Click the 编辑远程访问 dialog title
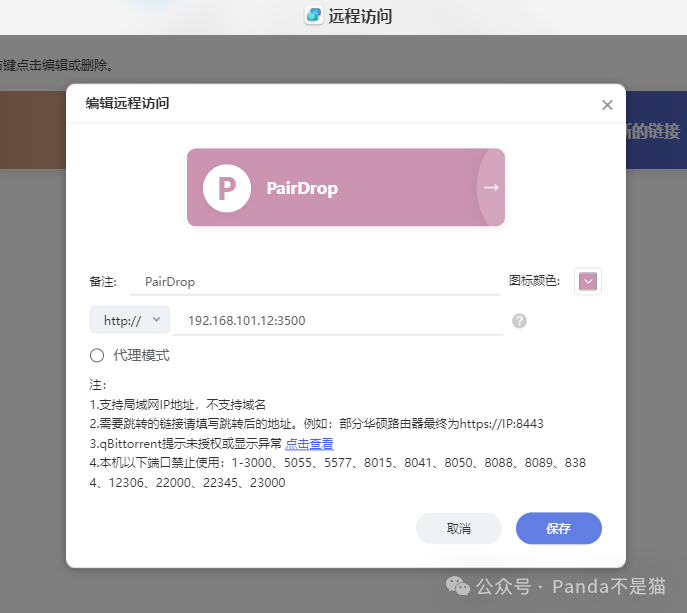The width and height of the screenshot is (687, 613). tap(127, 103)
